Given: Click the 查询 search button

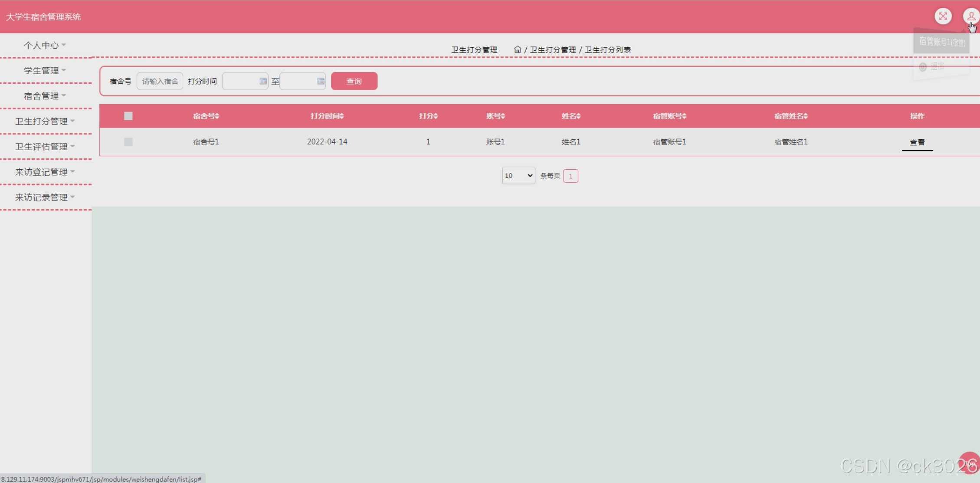Looking at the screenshot, I should tap(354, 81).
